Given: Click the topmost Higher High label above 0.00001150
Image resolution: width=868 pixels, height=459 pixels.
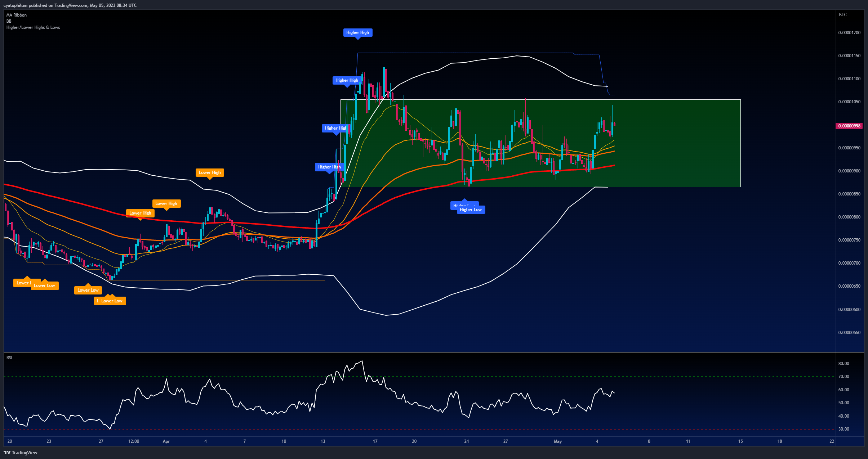Looking at the screenshot, I should 358,32.
